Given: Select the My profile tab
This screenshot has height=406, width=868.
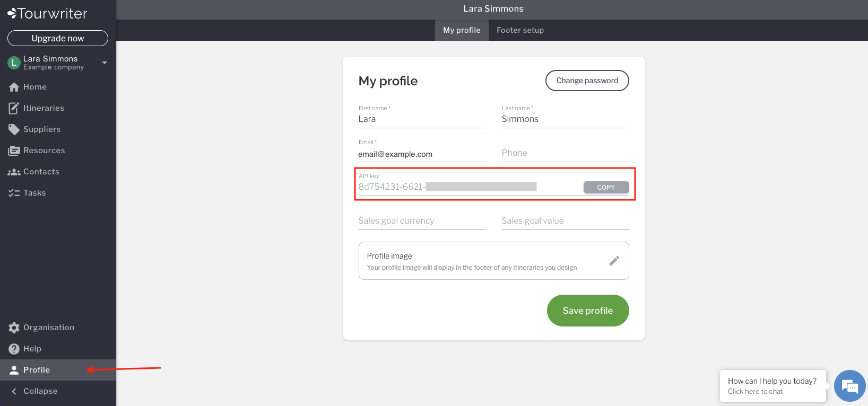Looking at the screenshot, I should (x=462, y=30).
